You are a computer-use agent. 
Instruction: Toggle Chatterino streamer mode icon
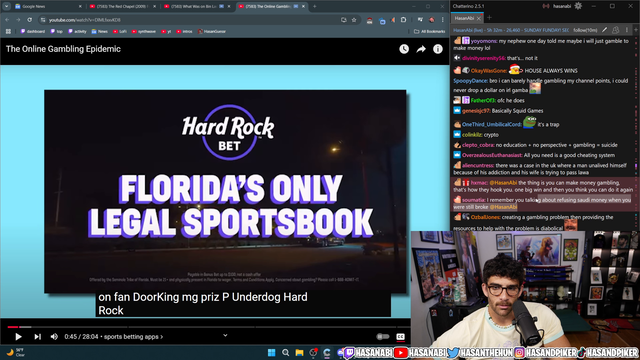546,6
